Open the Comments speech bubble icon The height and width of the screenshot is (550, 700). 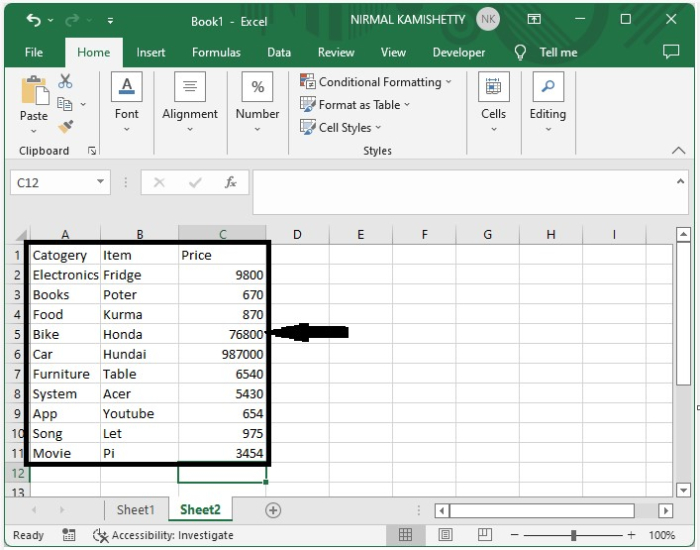[x=671, y=52]
